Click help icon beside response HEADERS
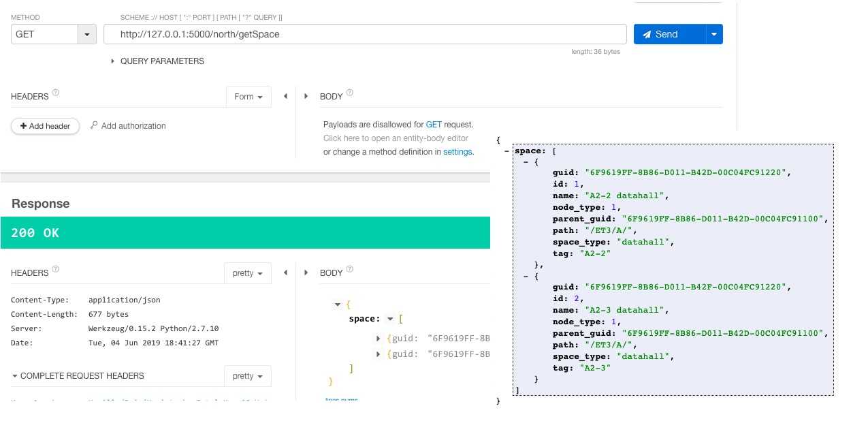The width and height of the screenshot is (868, 421). (x=56, y=269)
